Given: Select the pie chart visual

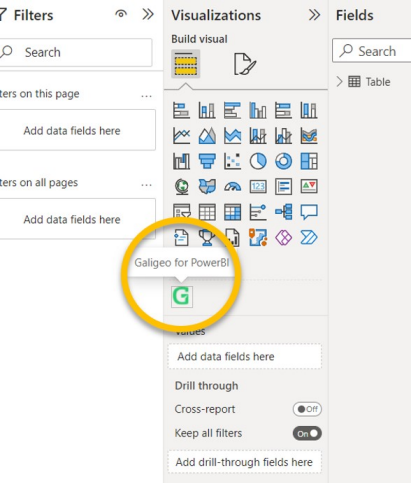Looking at the screenshot, I should 258,161.
